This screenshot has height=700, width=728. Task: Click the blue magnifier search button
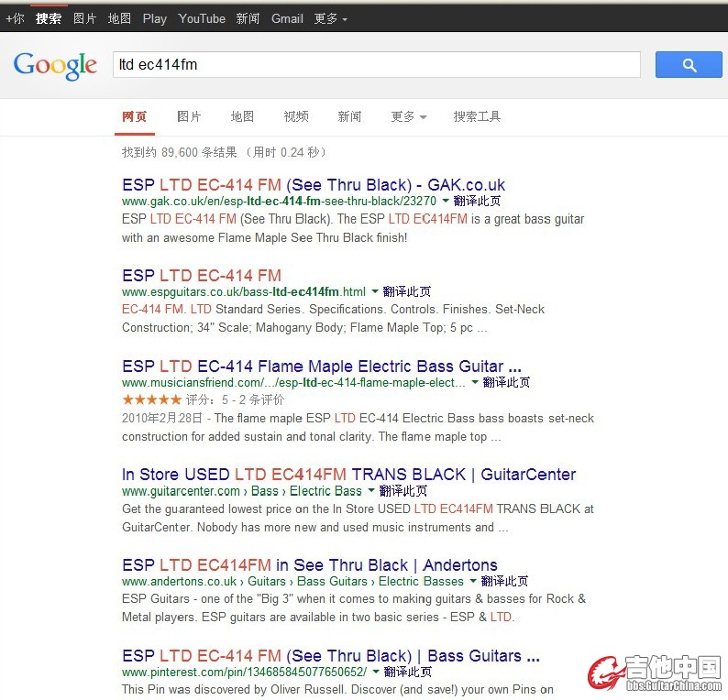pos(689,64)
